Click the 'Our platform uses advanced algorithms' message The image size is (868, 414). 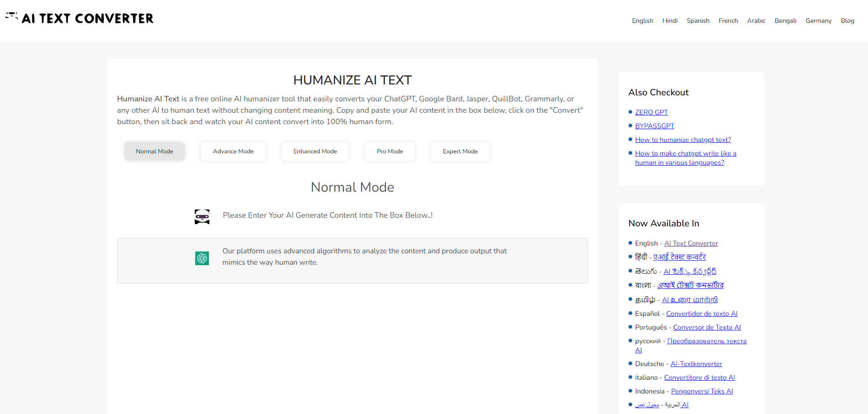364,257
